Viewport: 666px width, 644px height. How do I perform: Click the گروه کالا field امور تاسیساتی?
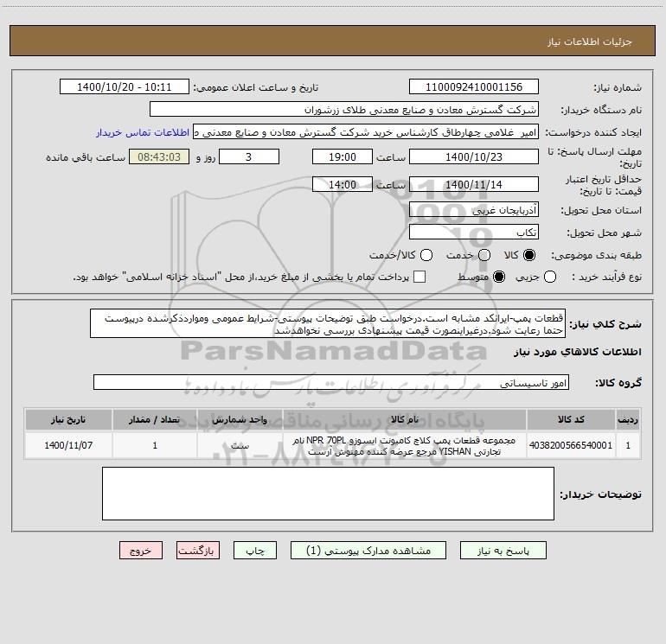pos(331,382)
